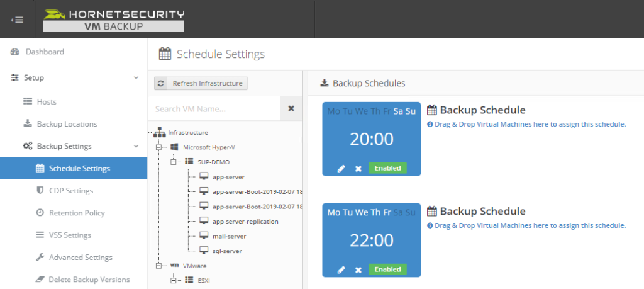644x289 pixels.
Task: Collapse the Setup menu section
Action: pyautogui.click(x=136, y=78)
